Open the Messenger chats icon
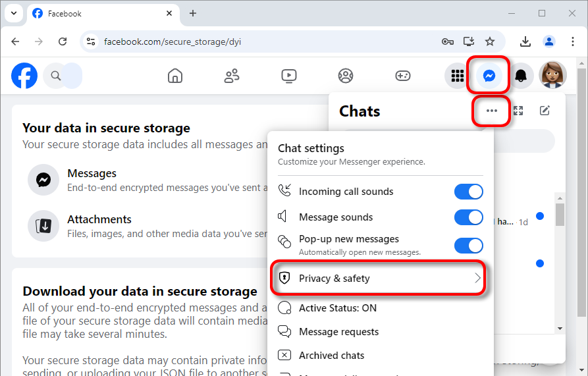This screenshot has width=588, height=376. point(489,76)
